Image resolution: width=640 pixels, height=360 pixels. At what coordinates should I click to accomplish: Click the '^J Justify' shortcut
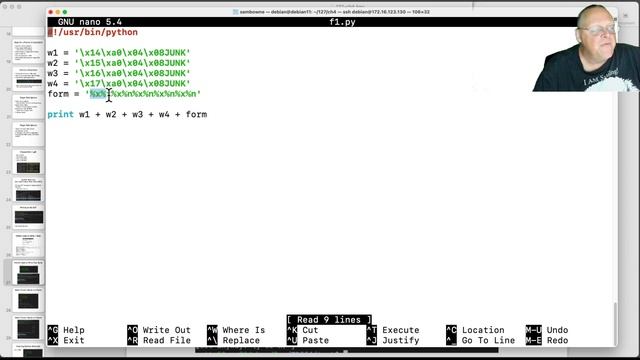(393, 340)
